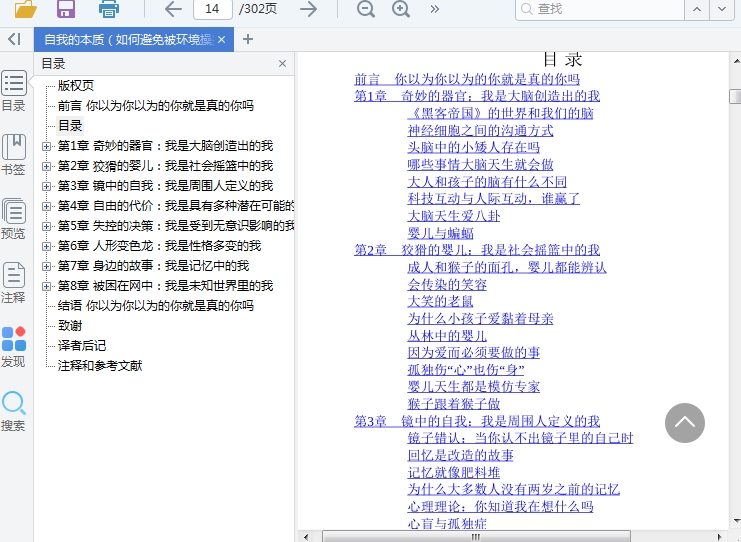Open the 预览 thumbnails sidebar panel
Viewport: 741px width, 542px height.
coord(14,219)
